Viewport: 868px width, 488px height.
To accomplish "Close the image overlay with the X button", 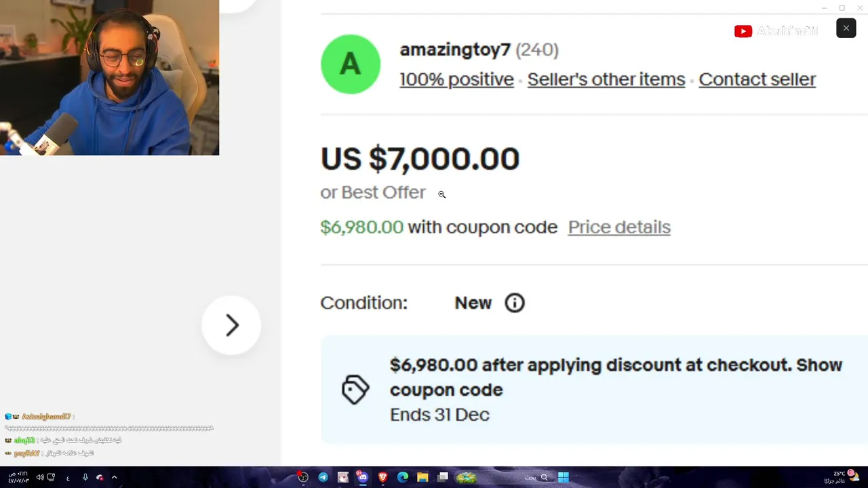I will coord(846,28).
